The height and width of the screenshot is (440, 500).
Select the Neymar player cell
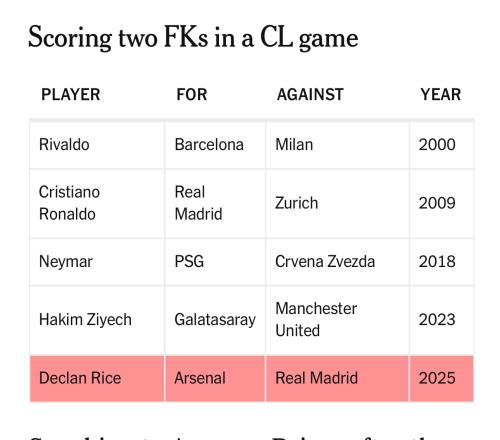(97, 262)
